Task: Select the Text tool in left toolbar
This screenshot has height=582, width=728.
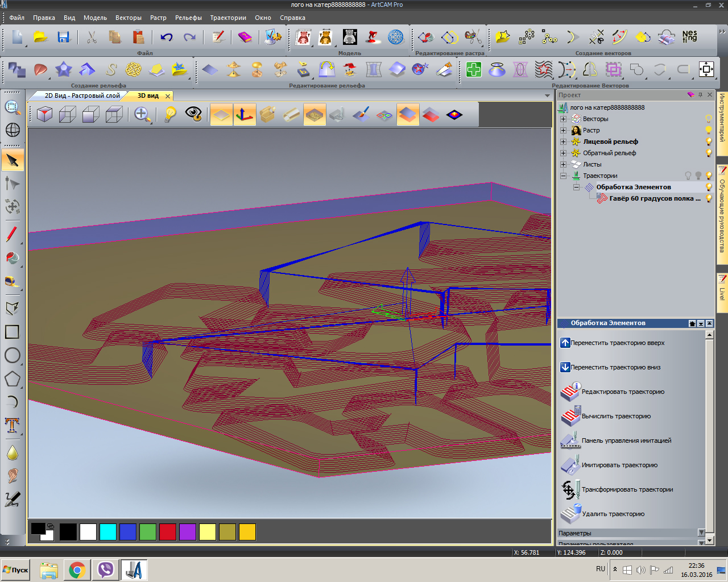Action: [x=12, y=425]
